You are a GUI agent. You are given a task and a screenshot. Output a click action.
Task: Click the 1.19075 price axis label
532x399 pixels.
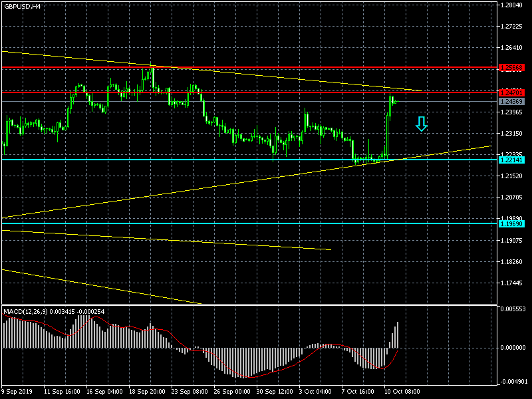511,240
